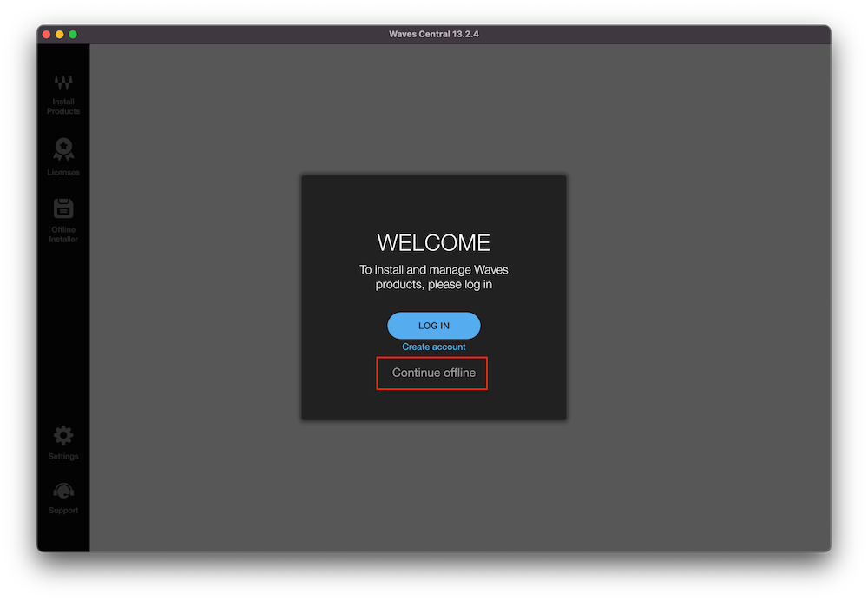Image resolution: width=868 pixels, height=601 pixels.
Task: Click the WELCOME dialog heading
Action: (433, 243)
